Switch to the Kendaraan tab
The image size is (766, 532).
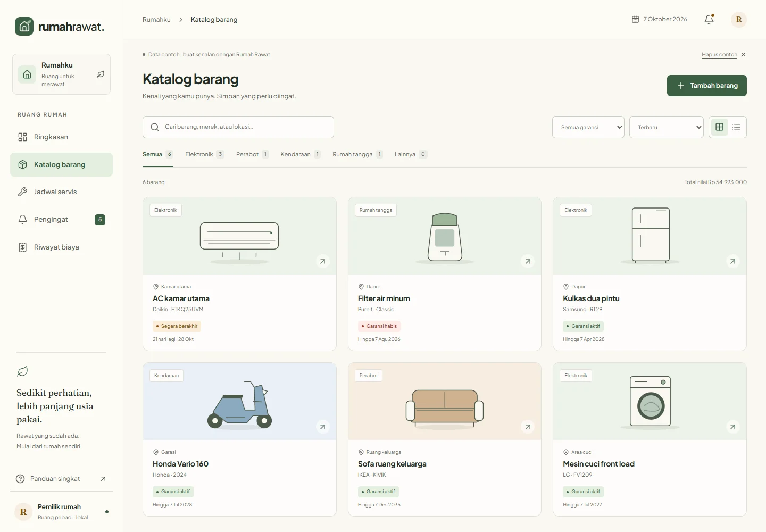(301, 155)
